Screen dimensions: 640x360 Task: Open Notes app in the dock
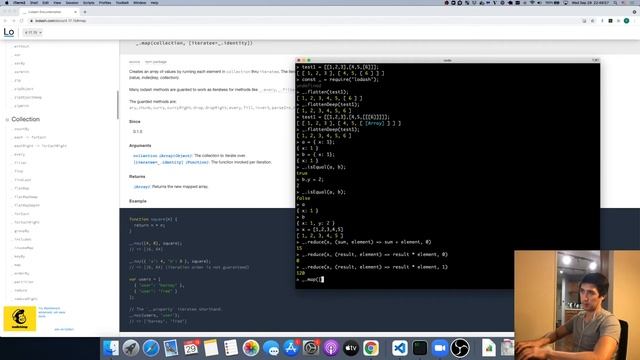[x=211, y=348]
